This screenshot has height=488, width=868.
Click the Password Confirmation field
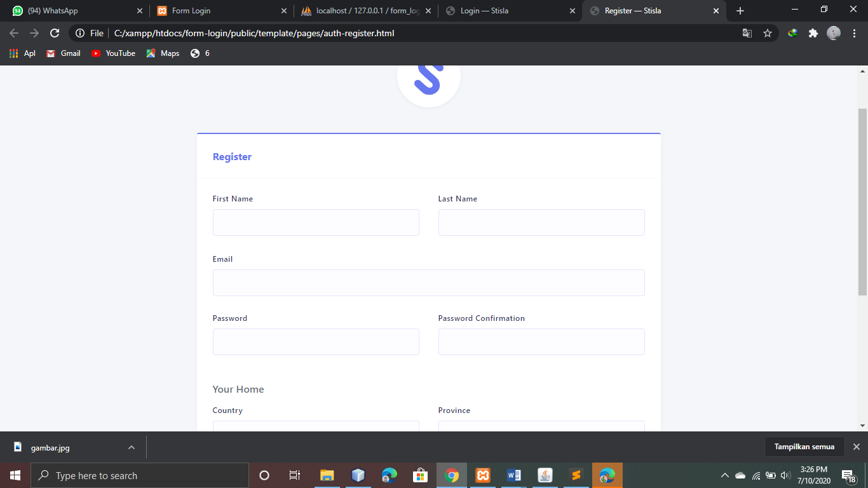tap(541, 342)
